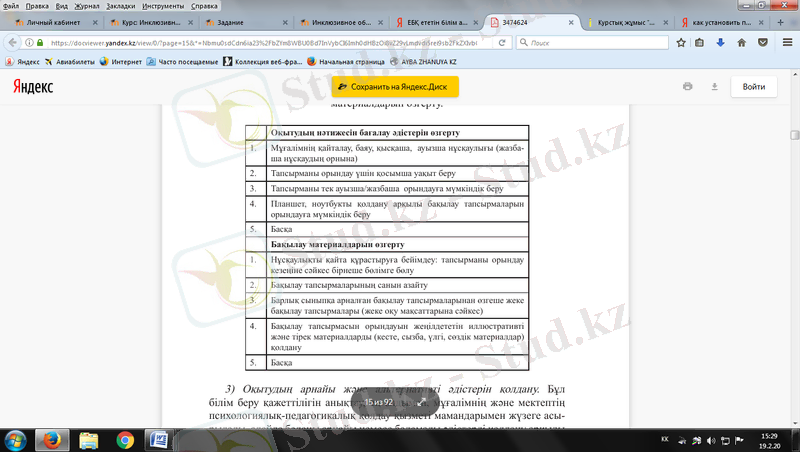Open the Firefox downloads arrow
800x452 pixels.
tap(721, 43)
